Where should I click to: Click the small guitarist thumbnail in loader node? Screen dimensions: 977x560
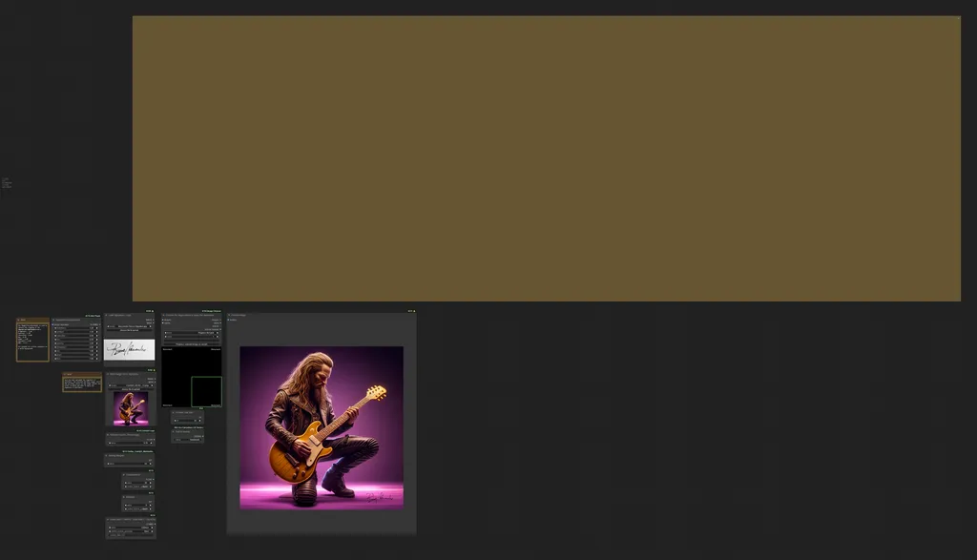(x=131, y=408)
